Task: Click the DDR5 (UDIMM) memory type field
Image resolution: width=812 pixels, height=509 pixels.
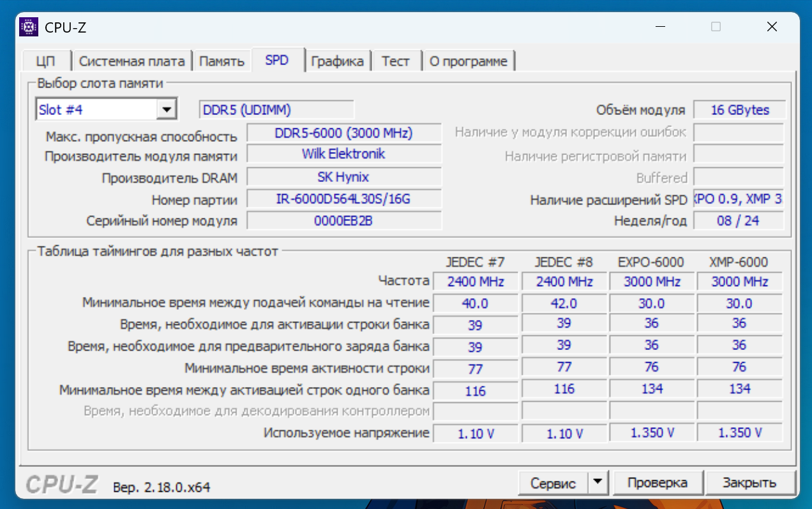Action: pos(276,110)
